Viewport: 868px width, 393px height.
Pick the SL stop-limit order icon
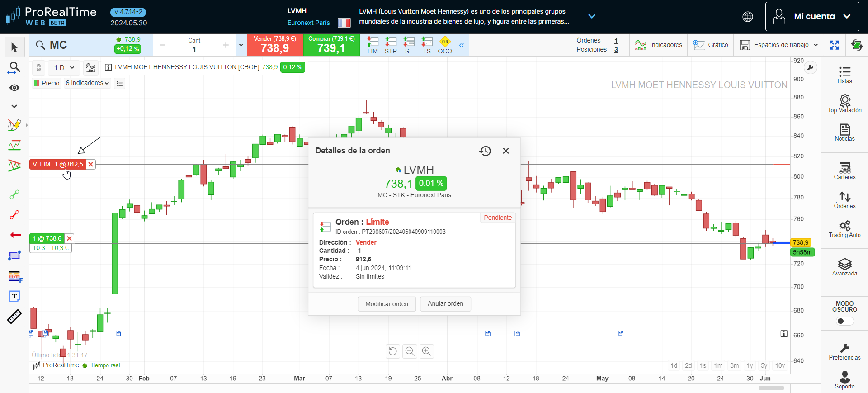point(409,45)
